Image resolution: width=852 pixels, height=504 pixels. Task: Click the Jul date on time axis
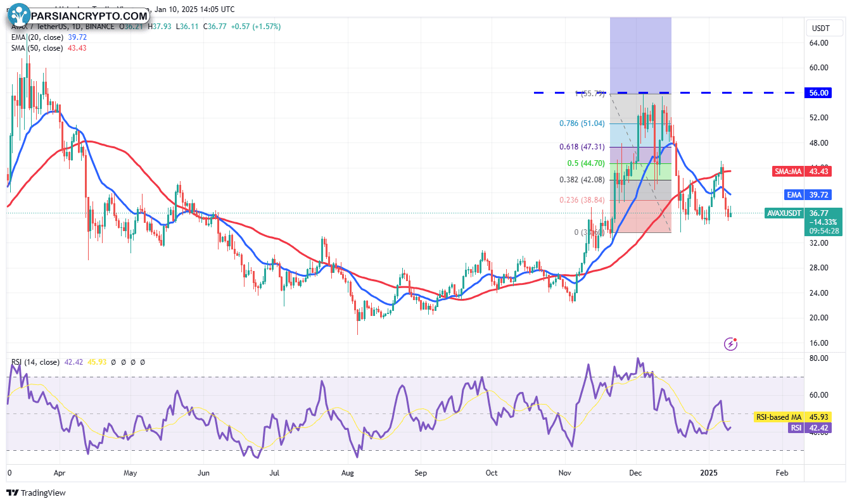275,473
